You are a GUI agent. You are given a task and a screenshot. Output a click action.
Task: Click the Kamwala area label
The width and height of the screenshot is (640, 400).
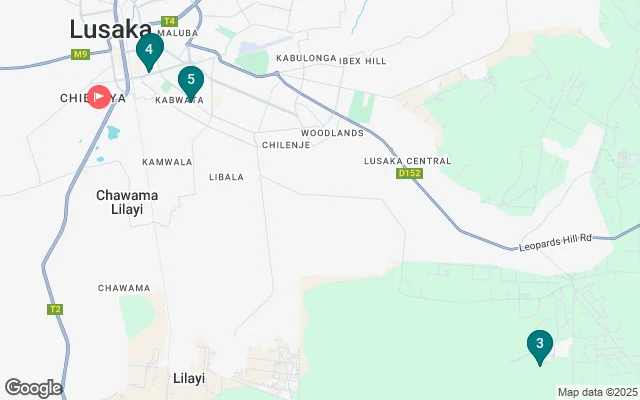click(167, 162)
